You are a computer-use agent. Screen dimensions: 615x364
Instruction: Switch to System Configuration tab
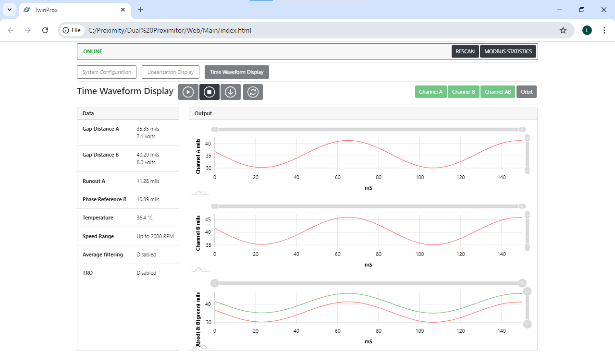(x=107, y=72)
